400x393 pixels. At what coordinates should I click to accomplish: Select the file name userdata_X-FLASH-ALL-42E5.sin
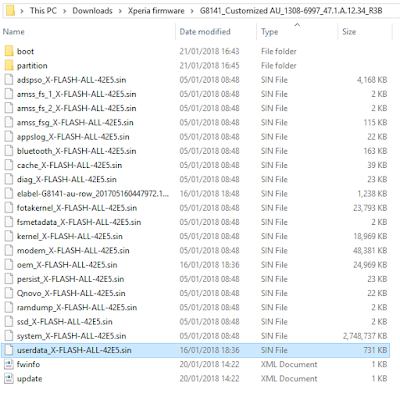pyautogui.click(x=74, y=350)
